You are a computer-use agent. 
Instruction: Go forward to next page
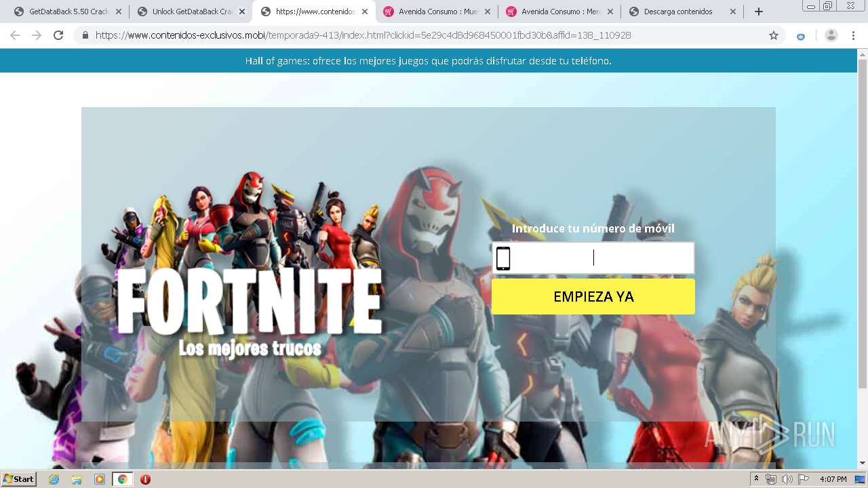click(37, 35)
